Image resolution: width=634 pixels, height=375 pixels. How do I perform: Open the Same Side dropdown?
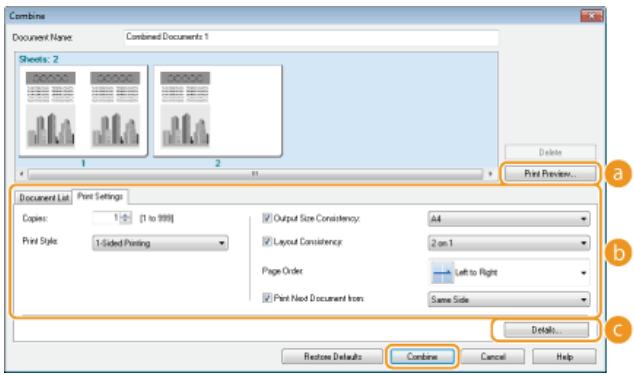(509, 300)
